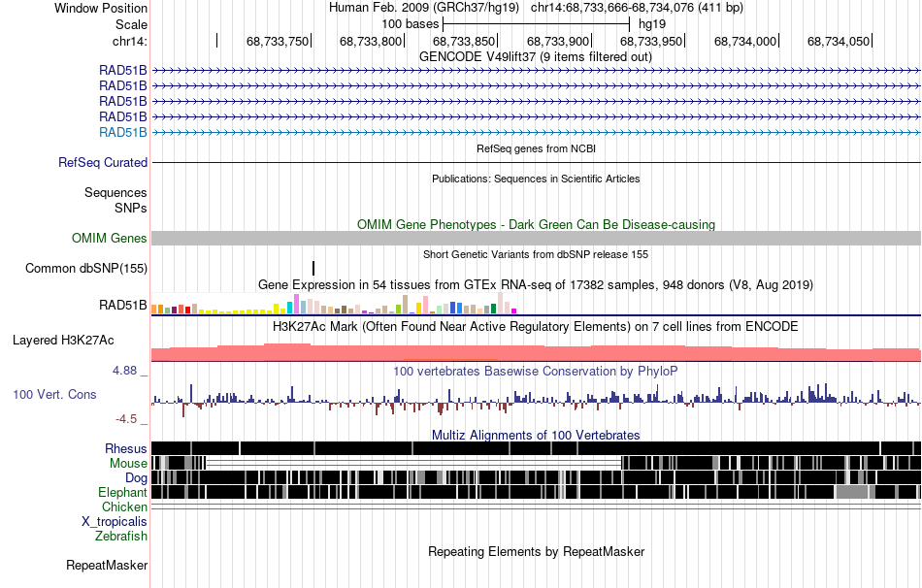The height and width of the screenshot is (588, 922).
Task: Click the SNPs track label
Action: 131,208
